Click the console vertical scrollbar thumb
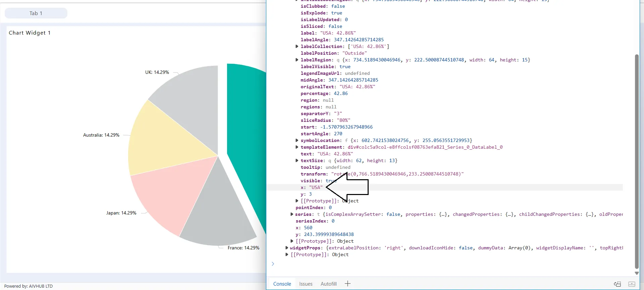The height and width of the screenshot is (290, 644). coord(637,161)
